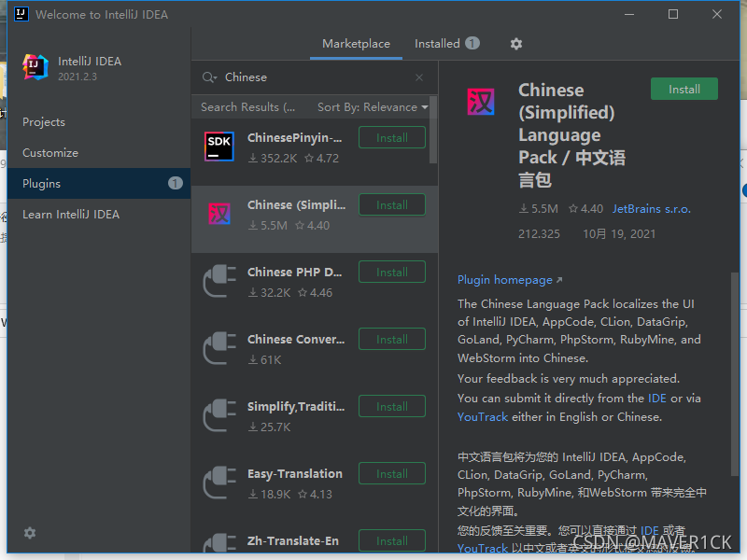Screen dimensions: 747x560
Task: Click the ChinesePinyin SDK plugin icon
Action: [219, 147]
